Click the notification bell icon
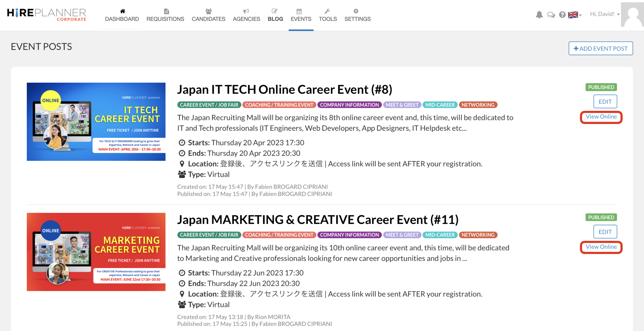The height and width of the screenshot is (331, 644). click(x=539, y=14)
